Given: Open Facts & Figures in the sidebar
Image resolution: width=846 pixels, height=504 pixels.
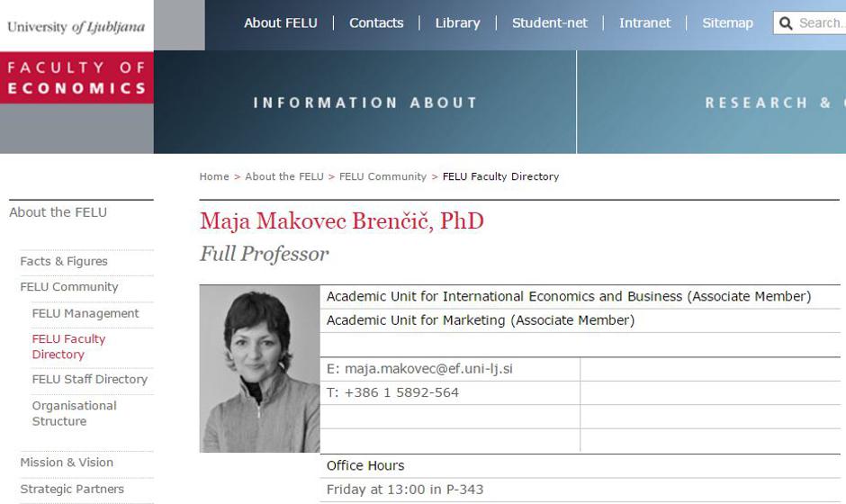Looking at the screenshot, I should (x=64, y=261).
